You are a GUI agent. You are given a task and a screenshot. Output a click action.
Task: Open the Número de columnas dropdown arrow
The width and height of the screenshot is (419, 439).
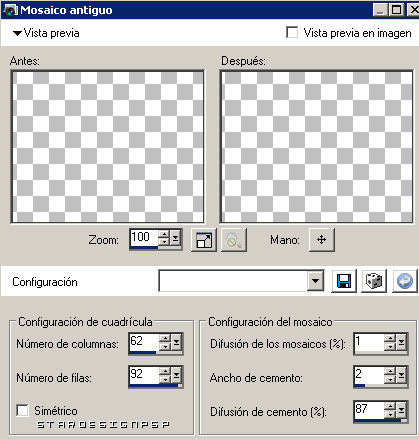(176, 342)
